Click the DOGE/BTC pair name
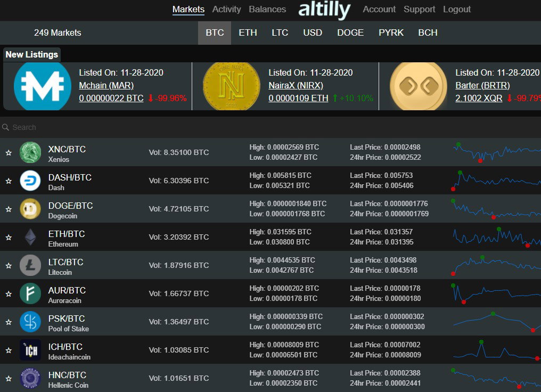The image size is (541, 392). coord(70,206)
